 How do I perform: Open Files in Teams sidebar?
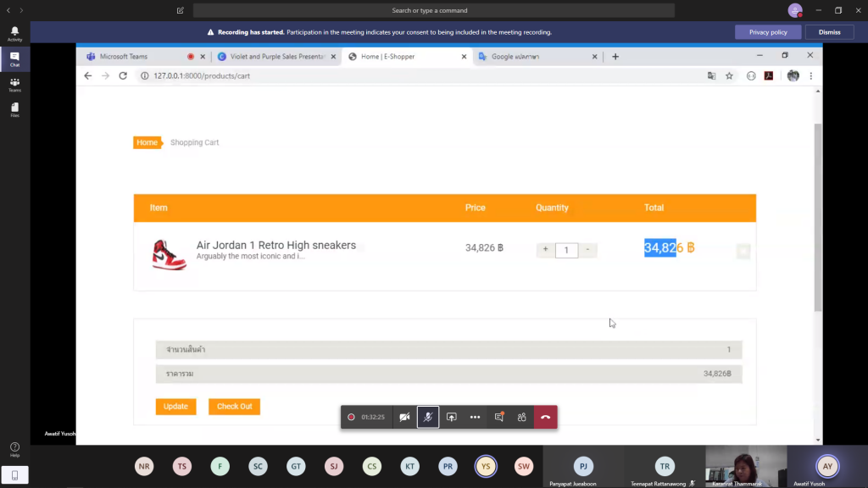[14, 110]
